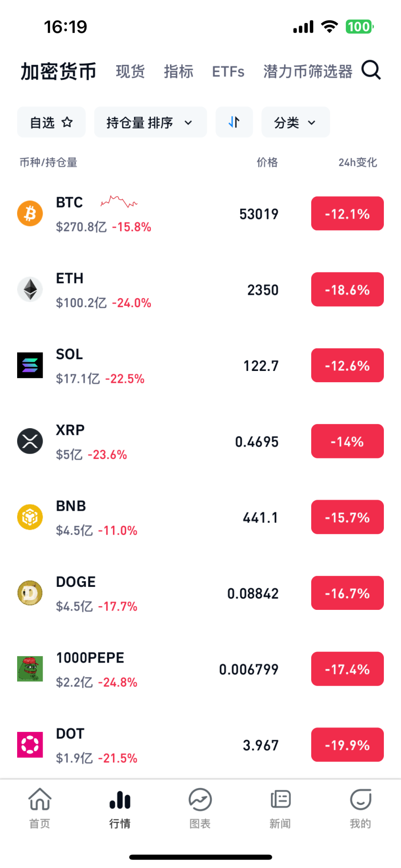Tap the XRP logo icon
Image resolution: width=401 pixels, height=868 pixels.
tap(30, 441)
